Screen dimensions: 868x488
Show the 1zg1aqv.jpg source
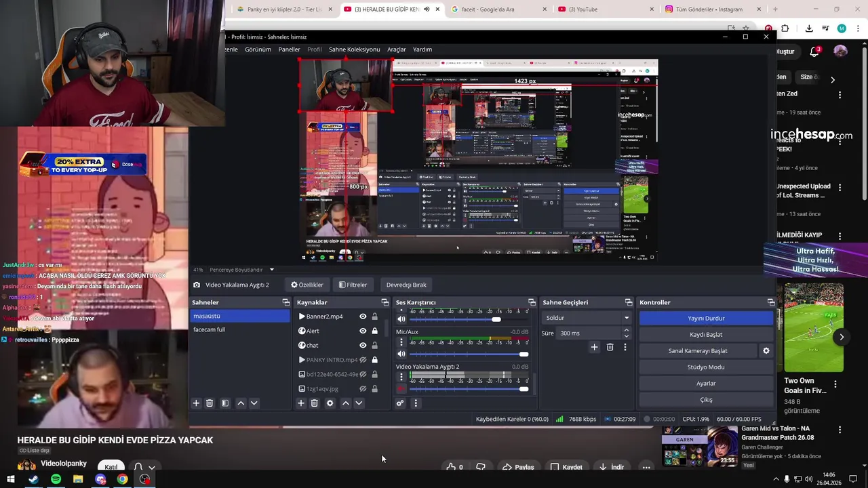click(x=363, y=388)
